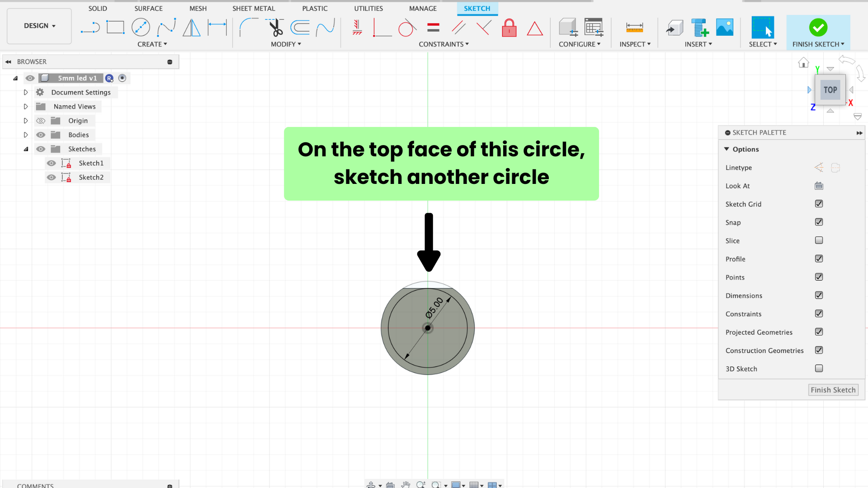
Task: Select the Coincident constraint icon
Action: (382, 28)
